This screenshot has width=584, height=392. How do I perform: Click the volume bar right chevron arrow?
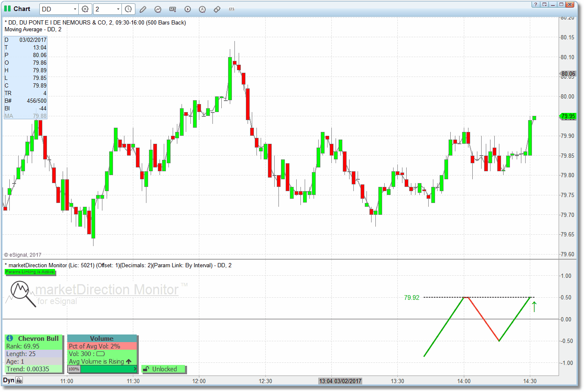pos(135,369)
